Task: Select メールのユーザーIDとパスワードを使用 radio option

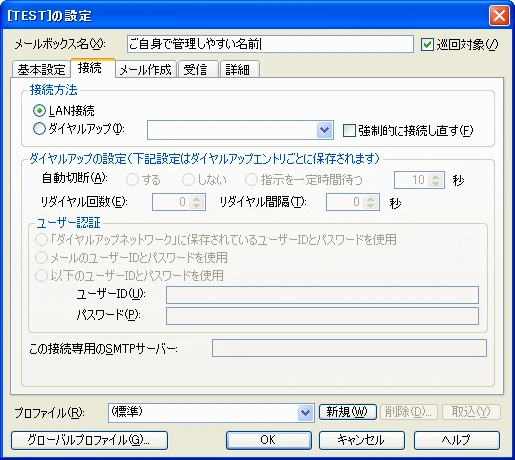Action: click(41, 258)
